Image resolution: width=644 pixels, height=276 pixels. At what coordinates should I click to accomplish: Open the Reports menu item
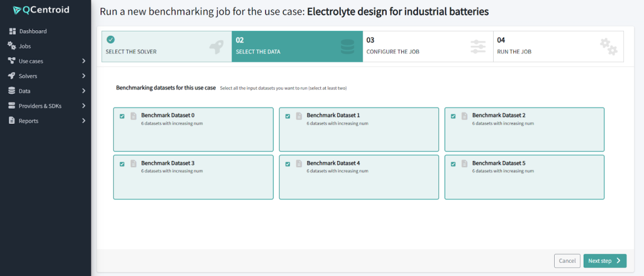click(x=28, y=121)
